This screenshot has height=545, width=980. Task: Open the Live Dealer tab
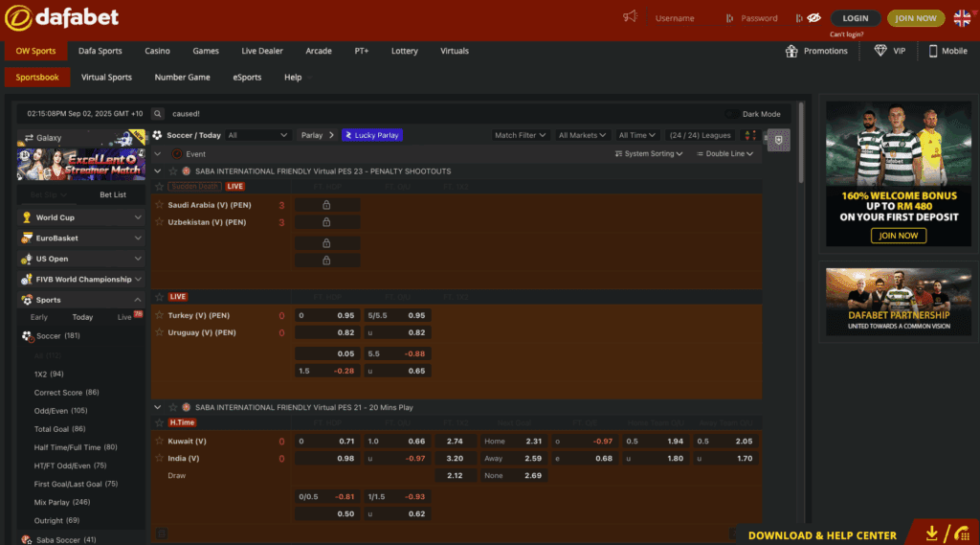click(x=262, y=52)
